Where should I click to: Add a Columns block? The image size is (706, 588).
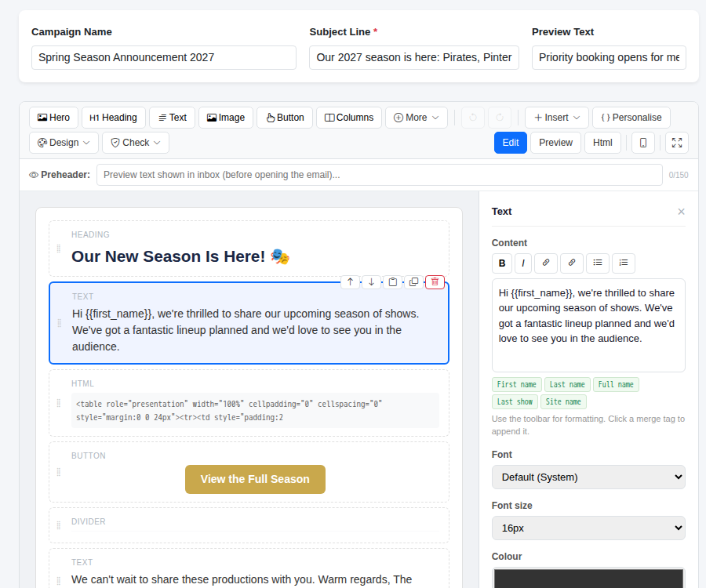349,118
